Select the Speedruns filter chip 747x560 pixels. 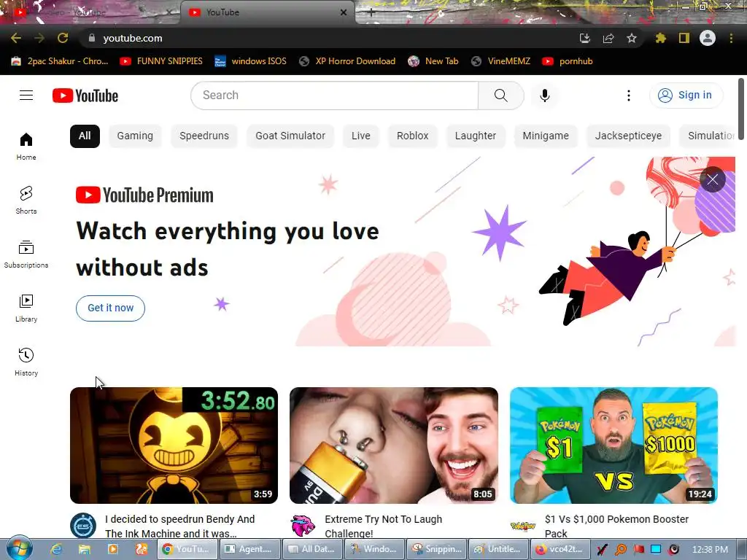click(x=204, y=136)
